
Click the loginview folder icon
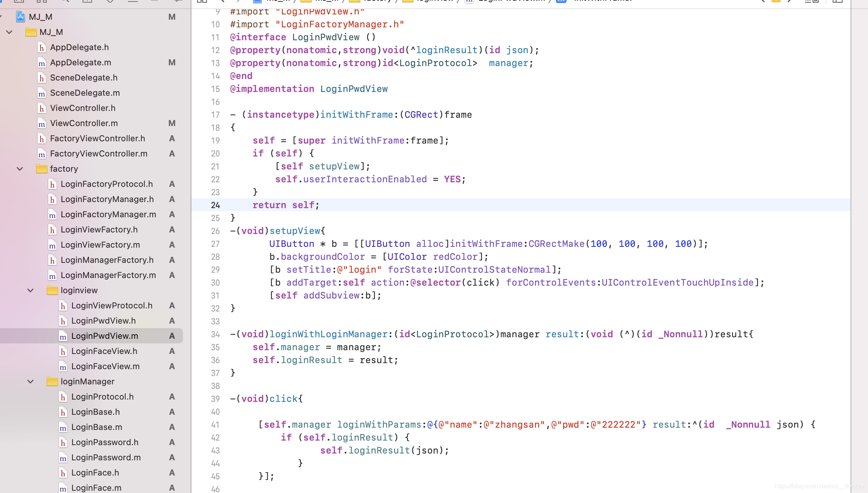(52, 290)
